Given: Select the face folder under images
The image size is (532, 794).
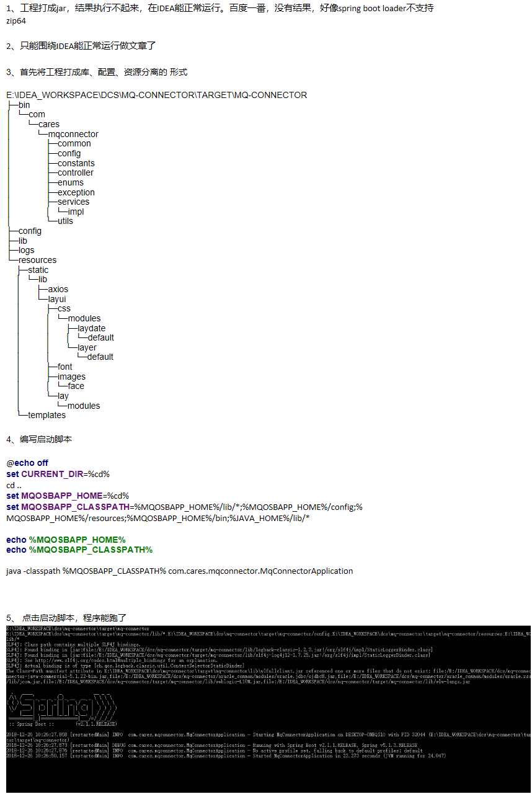Looking at the screenshot, I should click(x=76, y=386).
